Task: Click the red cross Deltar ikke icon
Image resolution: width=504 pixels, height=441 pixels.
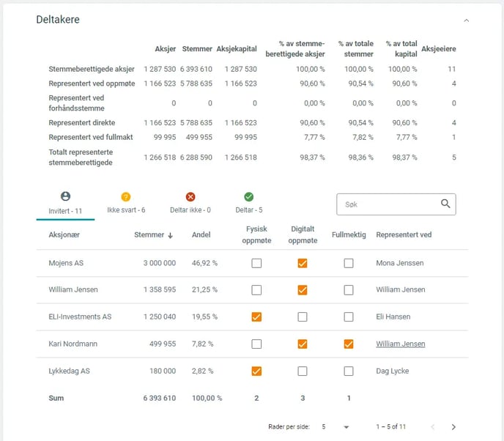Action: [x=190, y=197]
